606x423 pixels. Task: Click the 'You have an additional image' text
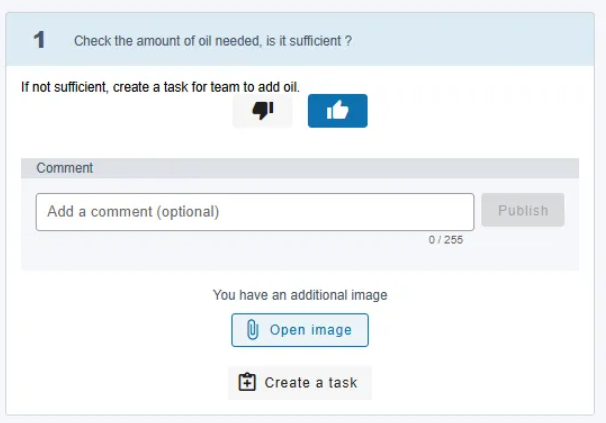click(x=300, y=295)
